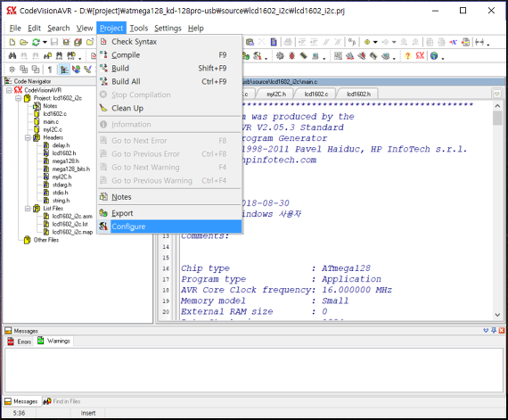Click the globe web icon

434,56
